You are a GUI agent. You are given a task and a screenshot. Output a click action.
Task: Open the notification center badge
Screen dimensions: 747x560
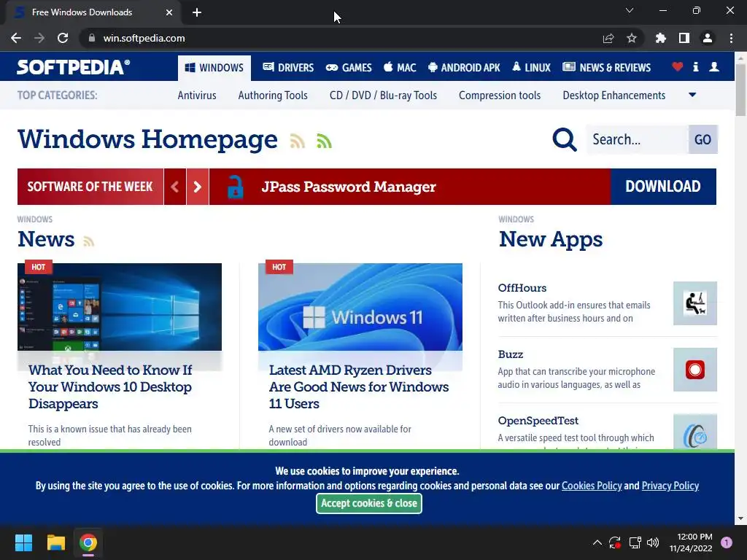click(727, 542)
